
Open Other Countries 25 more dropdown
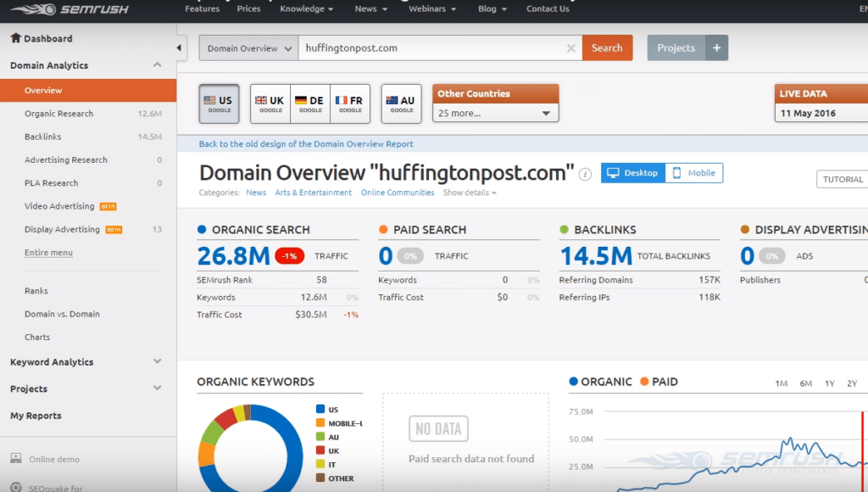(x=495, y=113)
